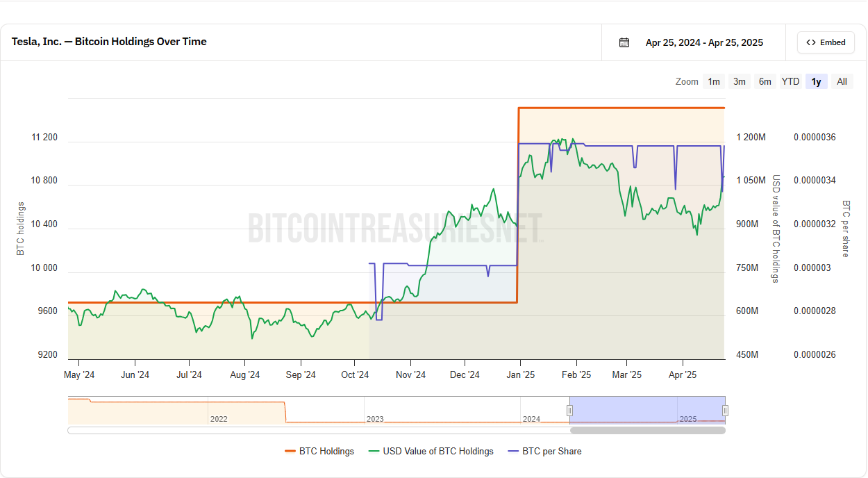Set chart zoom to 3m
Viewport: 868px width, 478px height.
(x=740, y=81)
